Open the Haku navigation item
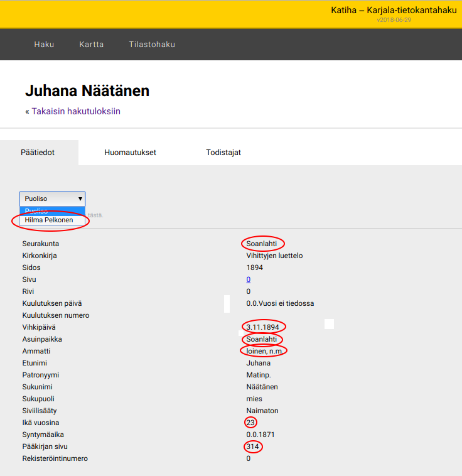Viewport: 462px width, 476px height. click(44, 45)
